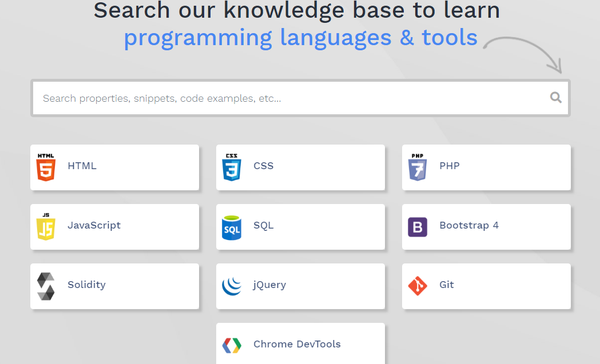Select the Bootstrap 4 text link

tap(469, 226)
